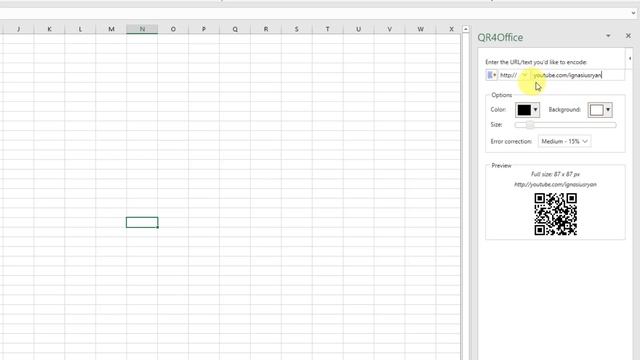Select column P header
Image resolution: width=640 pixels, height=360 pixels.
(x=204, y=29)
